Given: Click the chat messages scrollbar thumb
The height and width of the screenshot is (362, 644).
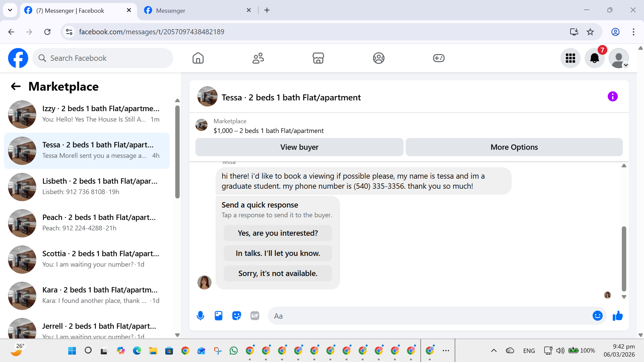Looking at the screenshot, I should click(x=624, y=259).
